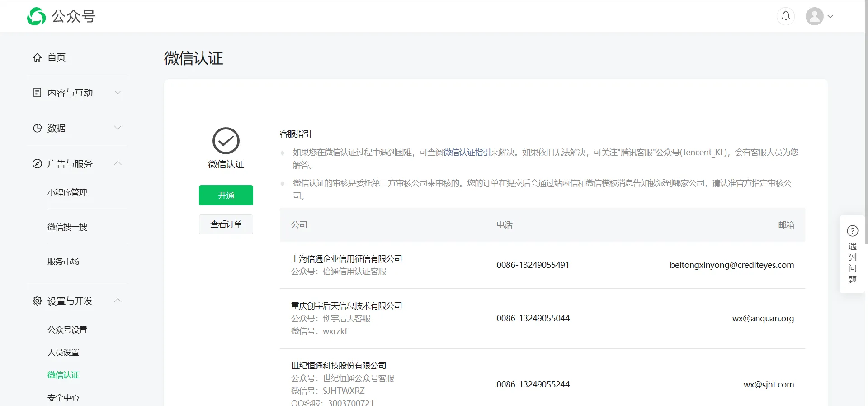Screen dimensions: 868x406
Task: Open the 微信认证指引 link
Action: pyautogui.click(x=467, y=153)
